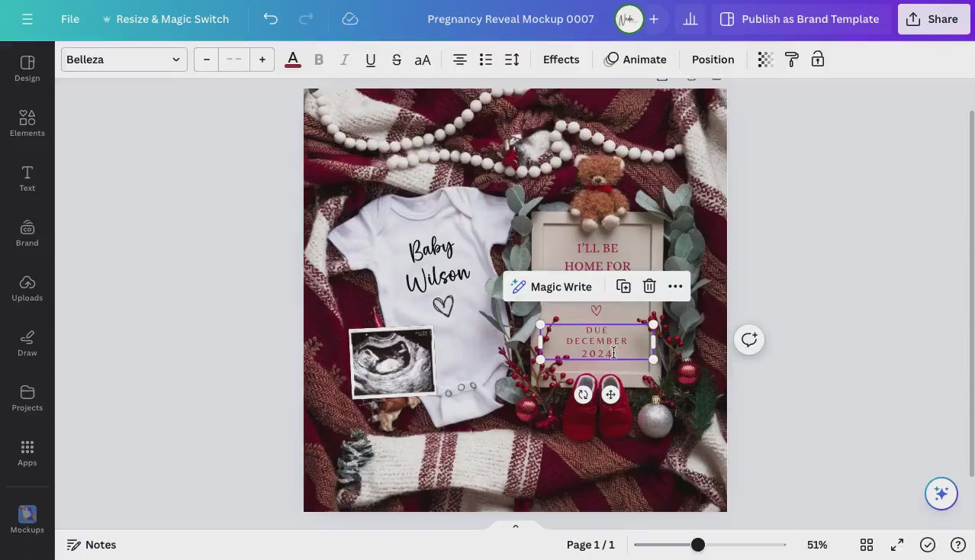Undo the last action
This screenshot has height=560, width=975.
[270, 19]
